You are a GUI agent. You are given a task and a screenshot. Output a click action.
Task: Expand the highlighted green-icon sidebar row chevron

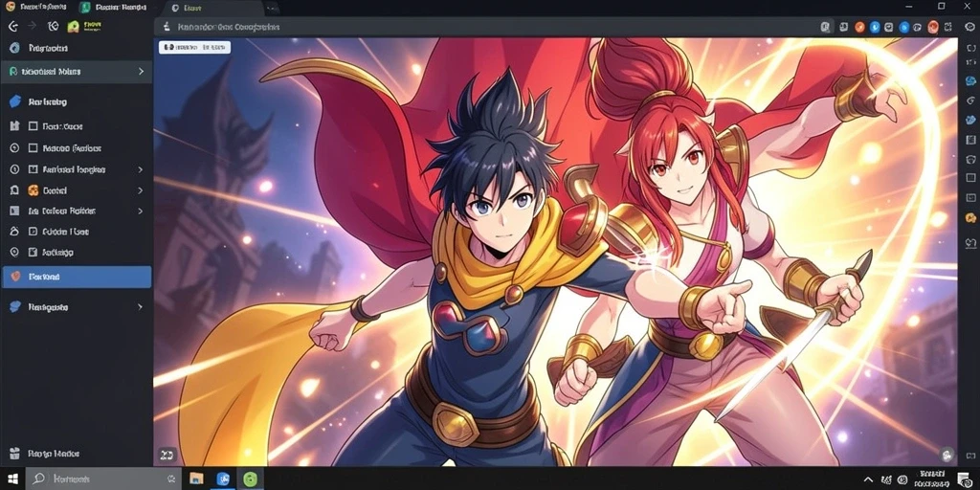pos(141,71)
